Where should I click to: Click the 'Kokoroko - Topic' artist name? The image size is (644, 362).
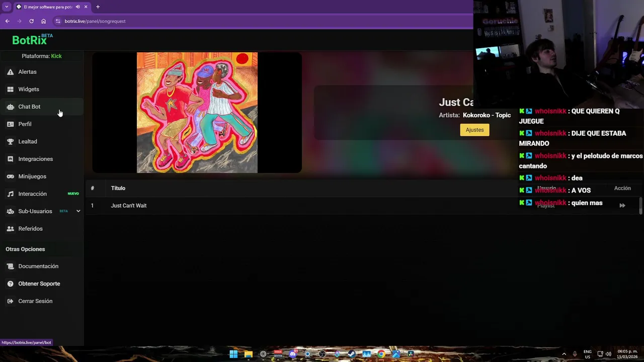pyautogui.click(x=487, y=115)
